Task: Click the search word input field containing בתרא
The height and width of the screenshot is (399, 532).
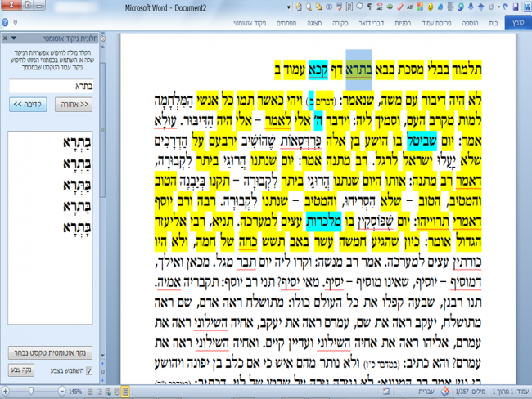Action: click(x=52, y=86)
